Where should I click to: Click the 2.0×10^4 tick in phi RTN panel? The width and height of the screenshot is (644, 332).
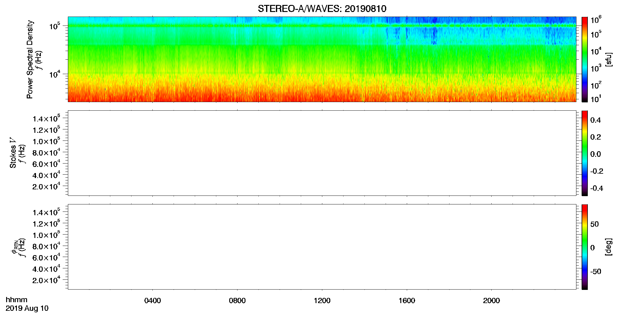pyautogui.click(x=46, y=280)
